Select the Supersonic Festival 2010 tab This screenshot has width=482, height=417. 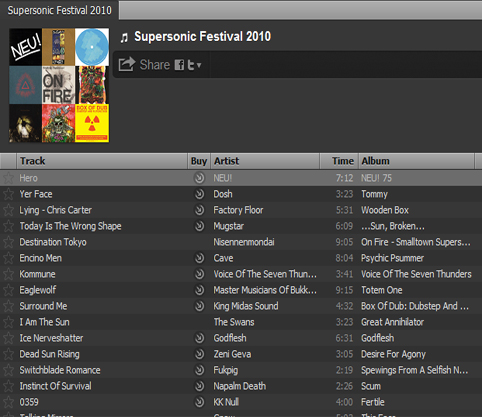tap(59, 10)
